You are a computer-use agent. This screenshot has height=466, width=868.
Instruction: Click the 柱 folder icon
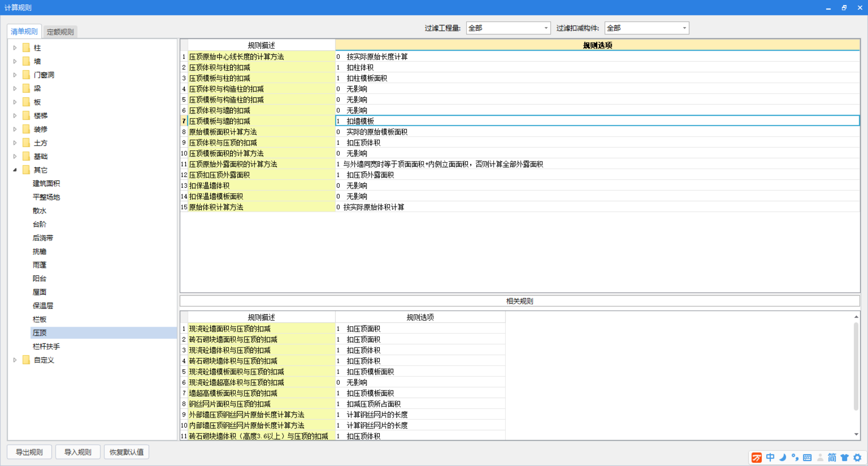pyautogui.click(x=26, y=48)
